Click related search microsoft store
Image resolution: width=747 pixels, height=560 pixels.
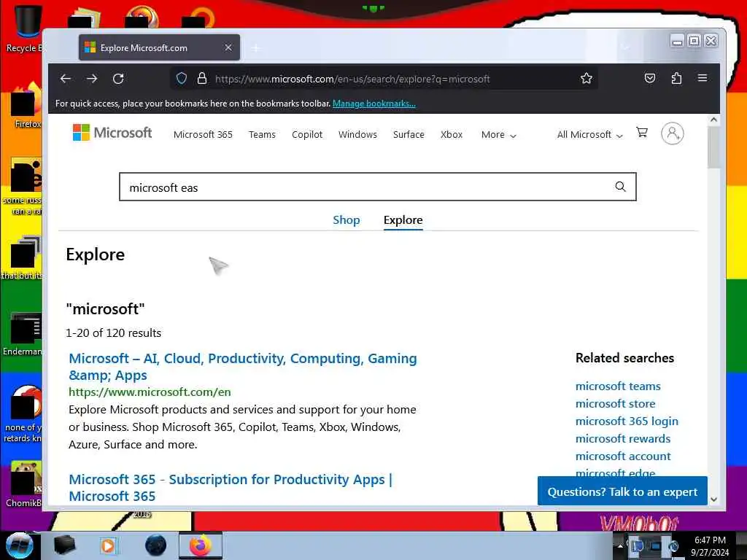pyautogui.click(x=615, y=404)
